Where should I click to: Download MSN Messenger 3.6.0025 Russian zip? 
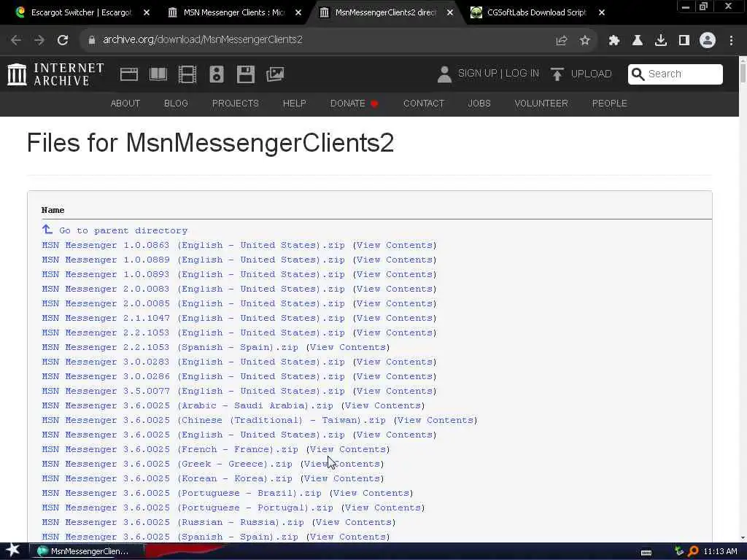click(172, 522)
